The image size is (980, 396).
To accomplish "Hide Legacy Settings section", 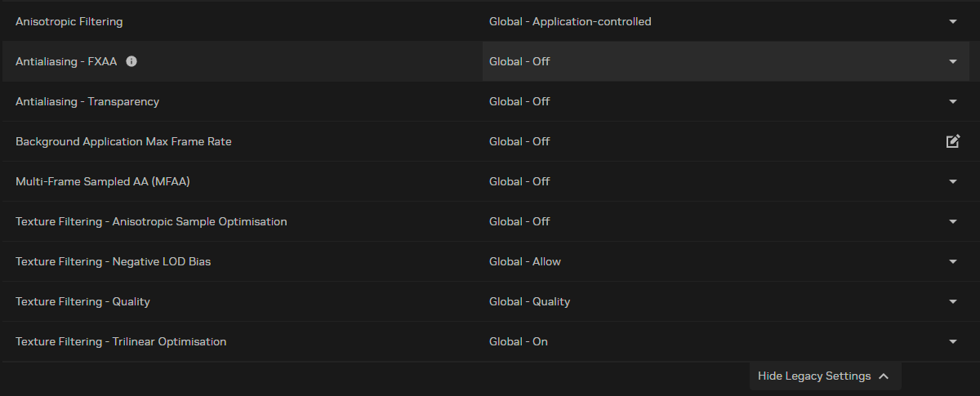I will click(x=814, y=376).
